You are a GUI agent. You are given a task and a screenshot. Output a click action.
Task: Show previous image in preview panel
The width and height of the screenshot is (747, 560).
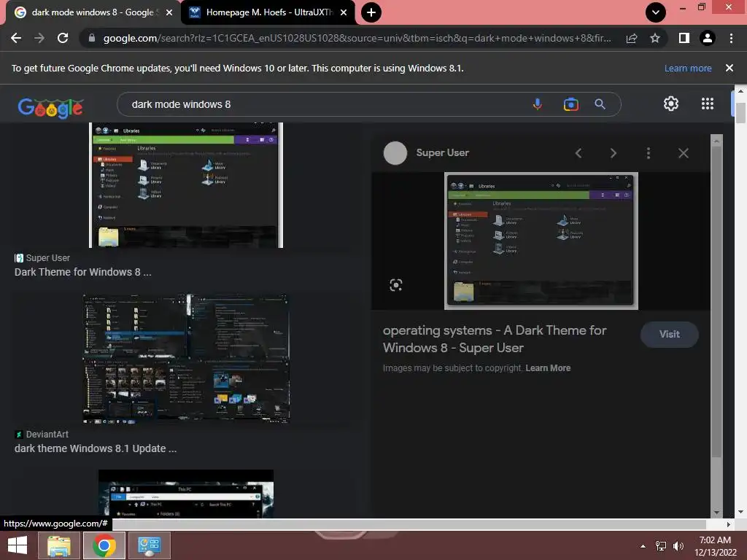[578, 153]
